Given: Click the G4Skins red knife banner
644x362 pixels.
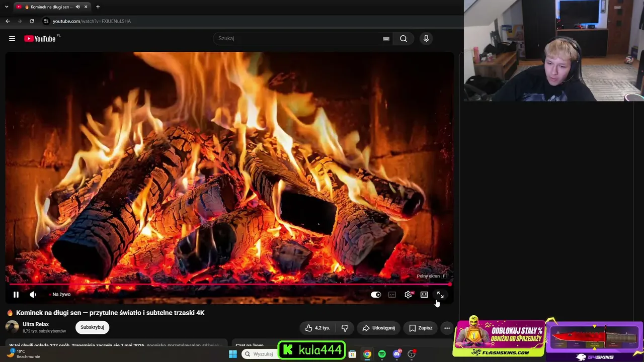Looking at the screenshot, I should pyautogui.click(x=595, y=342).
